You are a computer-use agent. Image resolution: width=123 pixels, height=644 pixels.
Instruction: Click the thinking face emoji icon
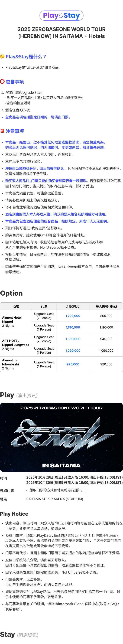click(2, 57)
